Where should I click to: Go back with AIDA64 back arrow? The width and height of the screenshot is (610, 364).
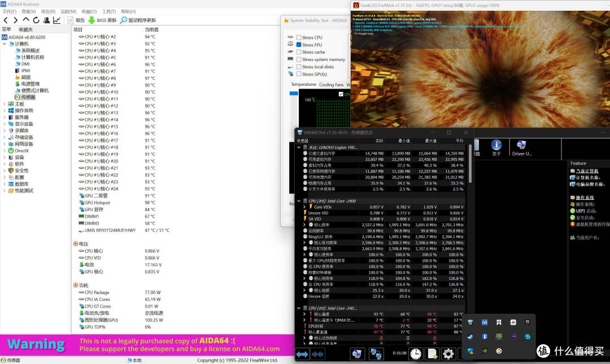click(6, 20)
